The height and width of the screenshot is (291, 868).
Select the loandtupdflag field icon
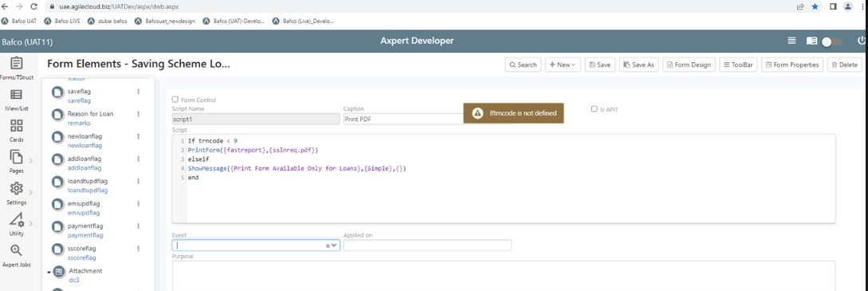click(57, 182)
